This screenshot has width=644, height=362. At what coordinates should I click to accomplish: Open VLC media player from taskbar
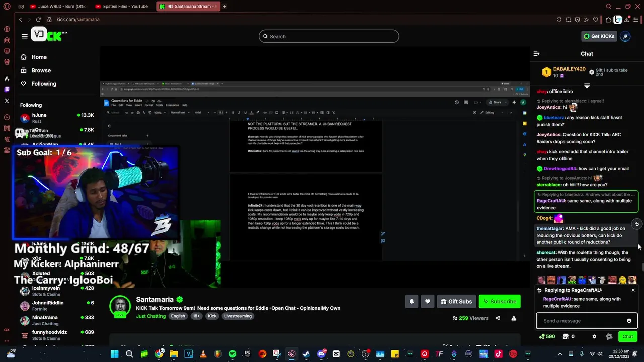203,354
